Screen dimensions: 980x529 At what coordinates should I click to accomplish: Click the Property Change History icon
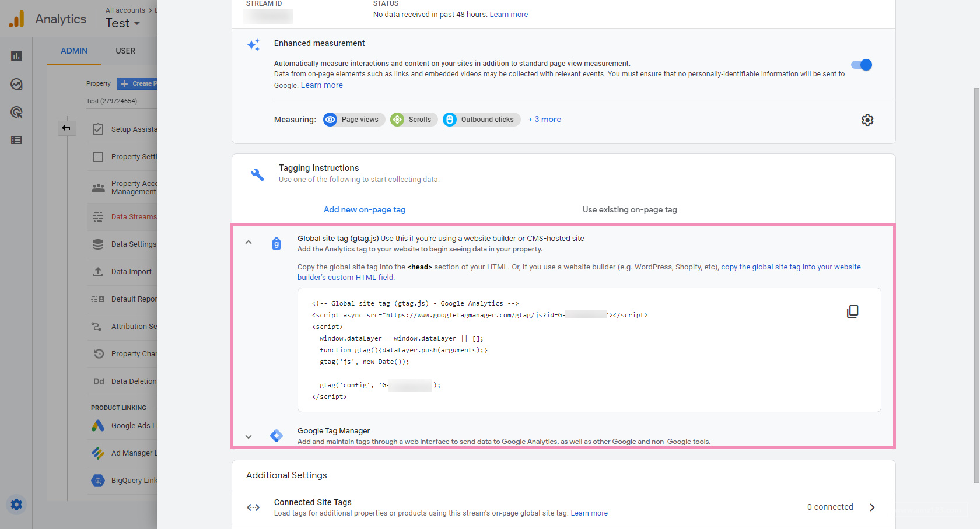point(99,354)
